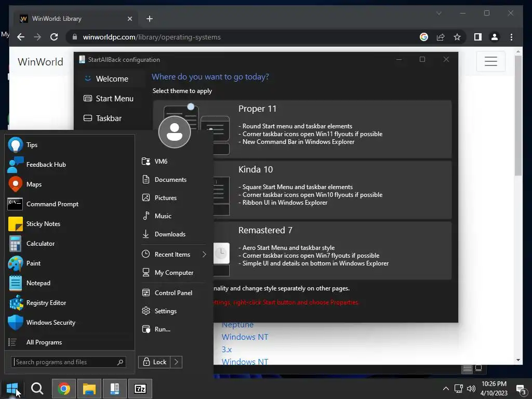
Task: Expand power options arrow next to Lock
Action: [x=176, y=362]
